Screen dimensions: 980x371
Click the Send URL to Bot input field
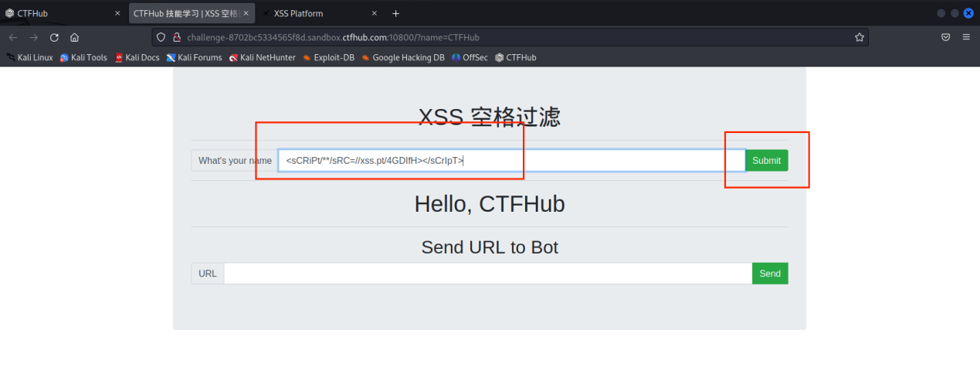(x=488, y=274)
